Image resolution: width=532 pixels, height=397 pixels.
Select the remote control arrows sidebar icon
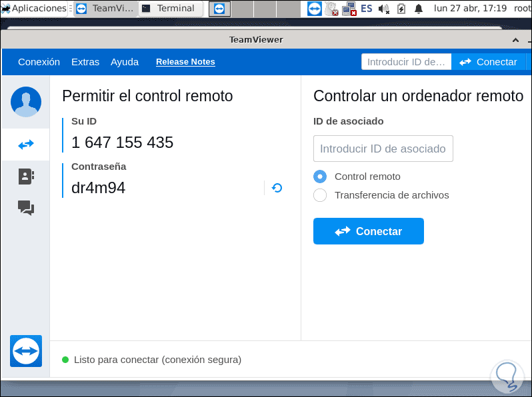click(26, 145)
